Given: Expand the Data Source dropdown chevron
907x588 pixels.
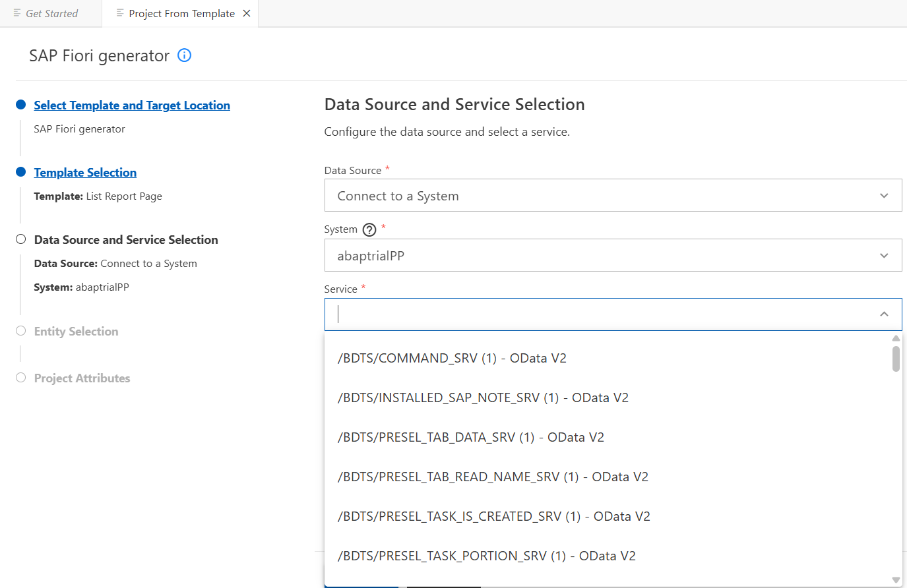Looking at the screenshot, I should (884, 196).
